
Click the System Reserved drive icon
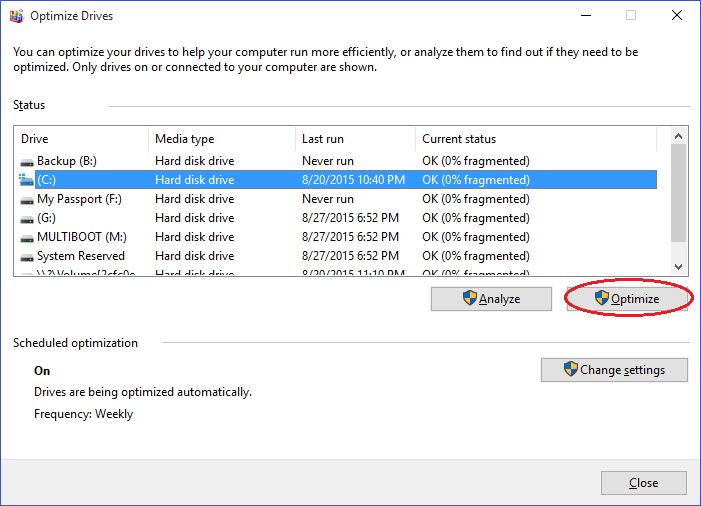click(27, 256)
